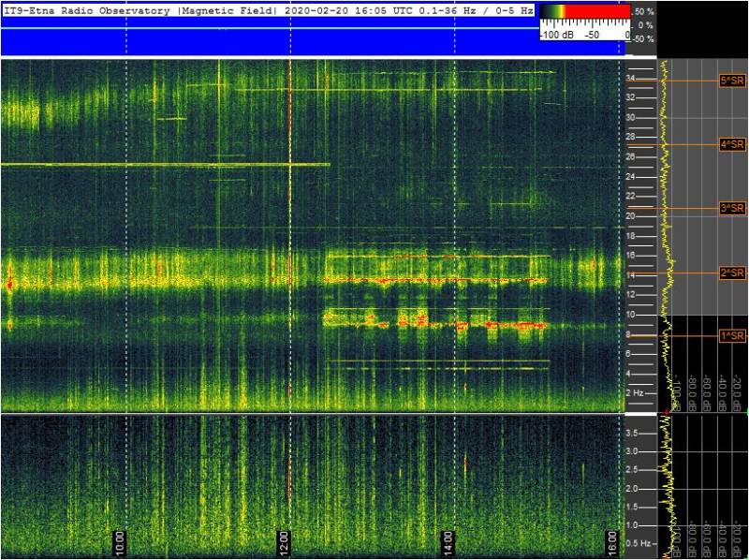
Task: Click the -100 dB color scale label
Action: point(557,35)
